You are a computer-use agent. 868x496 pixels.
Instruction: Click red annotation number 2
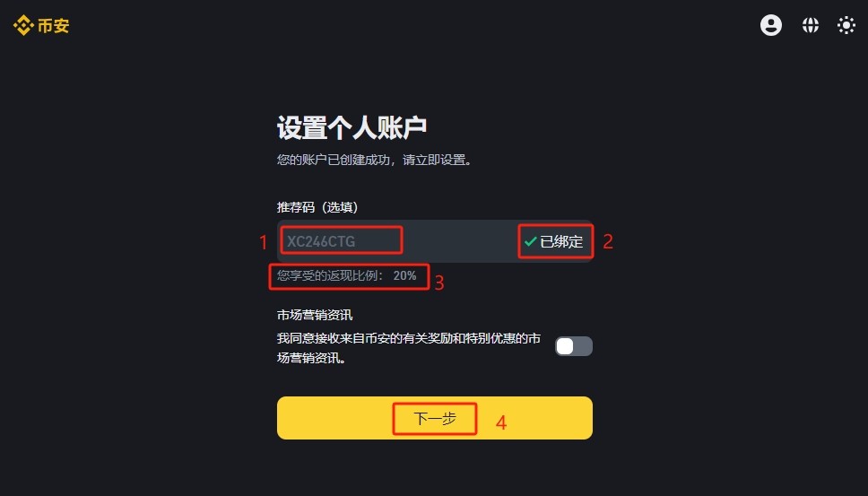(x=608, y=241)
